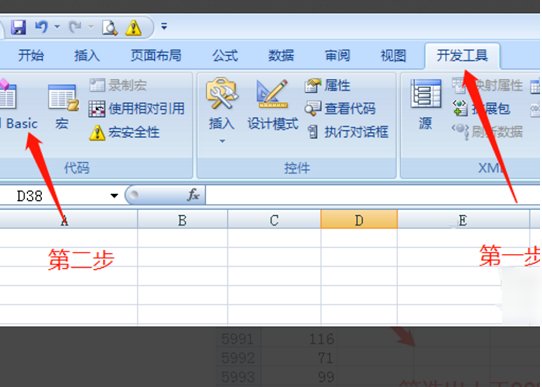
Task: Select column A header
Action: 68,220
